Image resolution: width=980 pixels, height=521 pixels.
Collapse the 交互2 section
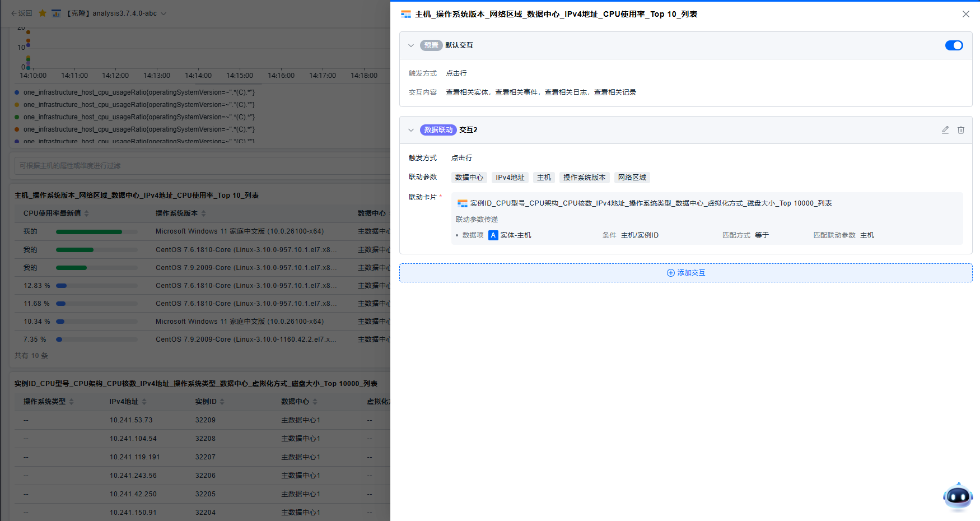point(411,129)
